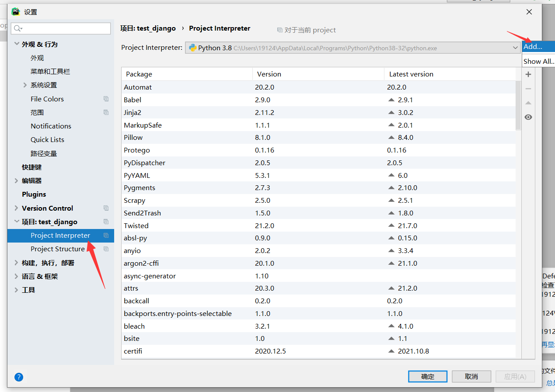Click the 取消 button
This screenshot has width=555, height=392.
coord(471,376)
